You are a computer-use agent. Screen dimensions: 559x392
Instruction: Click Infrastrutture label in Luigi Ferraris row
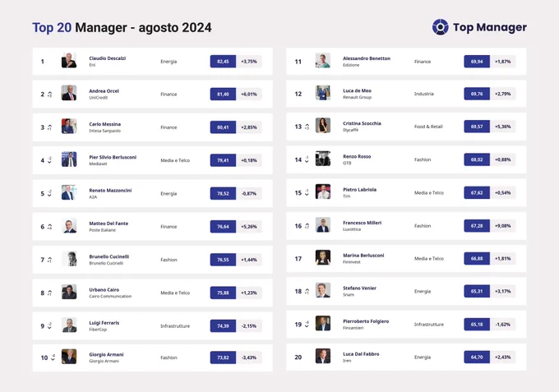175,325
